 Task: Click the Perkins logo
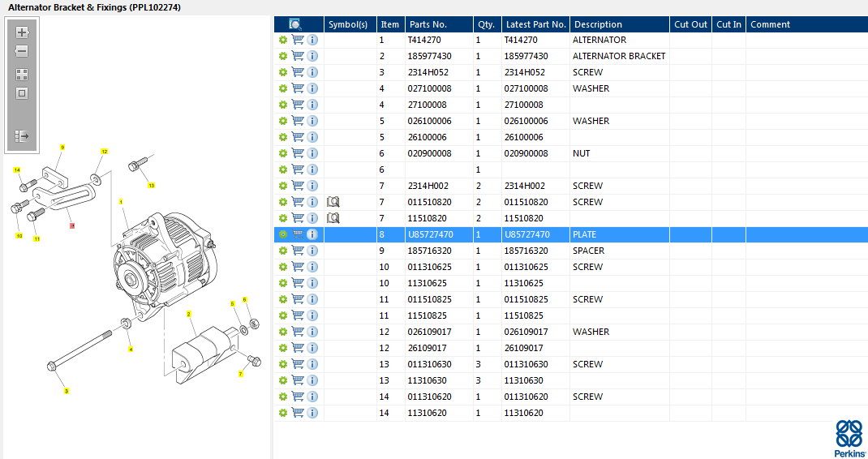click(849, 438)
